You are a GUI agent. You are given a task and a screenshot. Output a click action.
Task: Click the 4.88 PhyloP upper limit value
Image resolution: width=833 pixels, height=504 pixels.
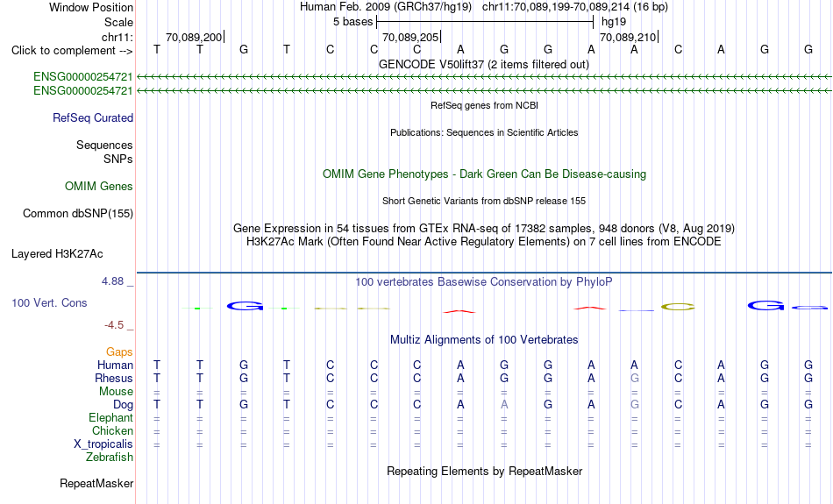tap(112, 281)
